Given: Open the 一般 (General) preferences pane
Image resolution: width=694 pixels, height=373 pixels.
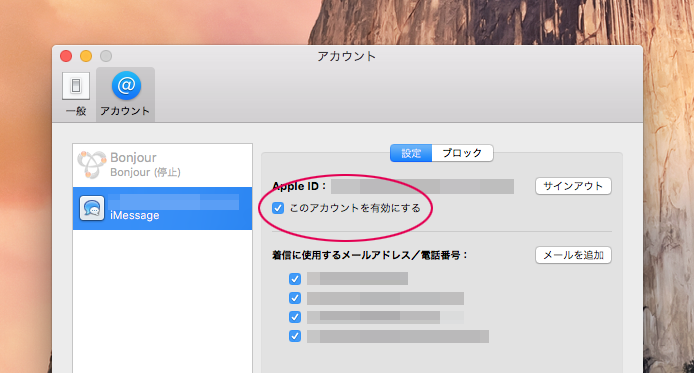Looking at the screenshot, I should pyautogui.click(x=76, y=94).
